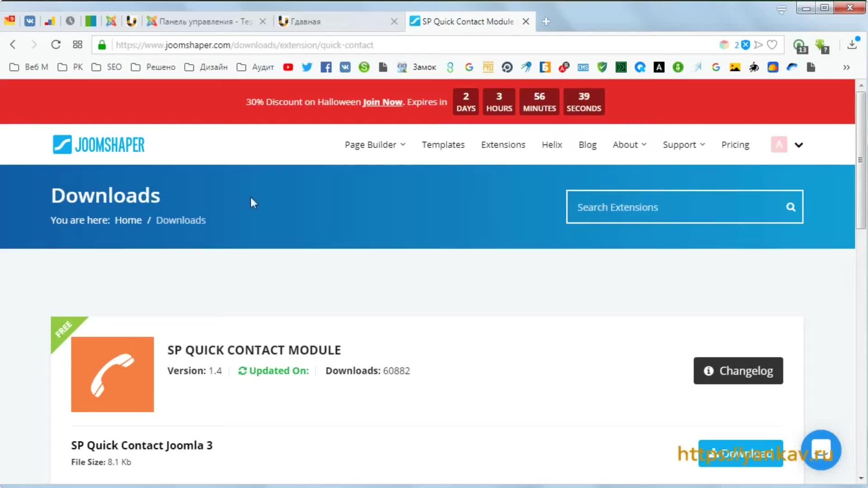Open the pinned mail tab with red envelope
Screen dimensions: 868x488
9,21
